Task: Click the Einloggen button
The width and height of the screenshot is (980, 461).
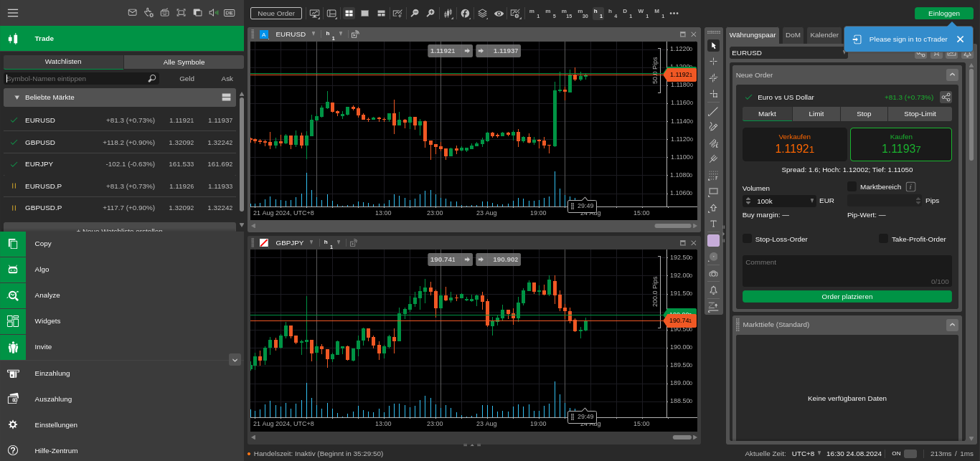Action: (x=944, y=13)
